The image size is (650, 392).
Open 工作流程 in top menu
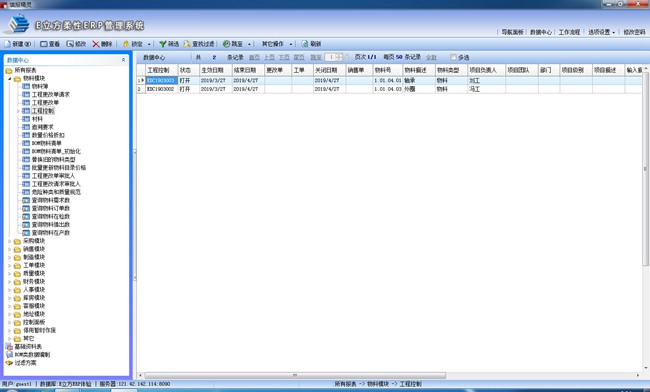click(569, 32)
